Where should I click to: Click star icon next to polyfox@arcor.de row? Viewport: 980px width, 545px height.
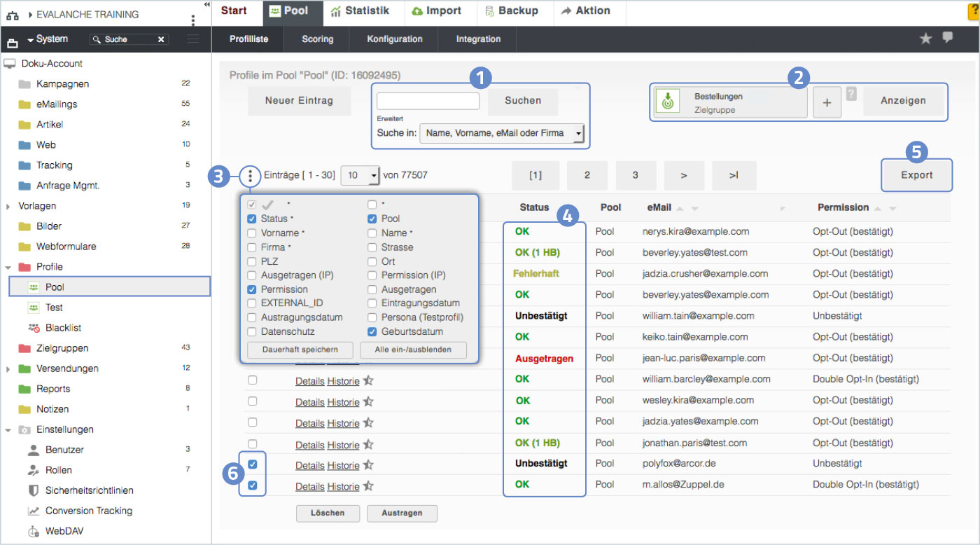368,465
